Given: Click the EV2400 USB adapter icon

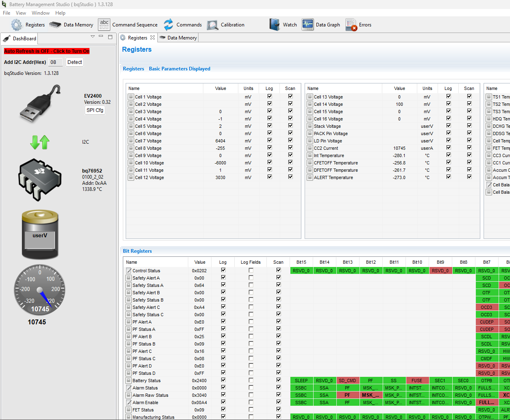Looking at the screenshot, I should click(40, 103).
